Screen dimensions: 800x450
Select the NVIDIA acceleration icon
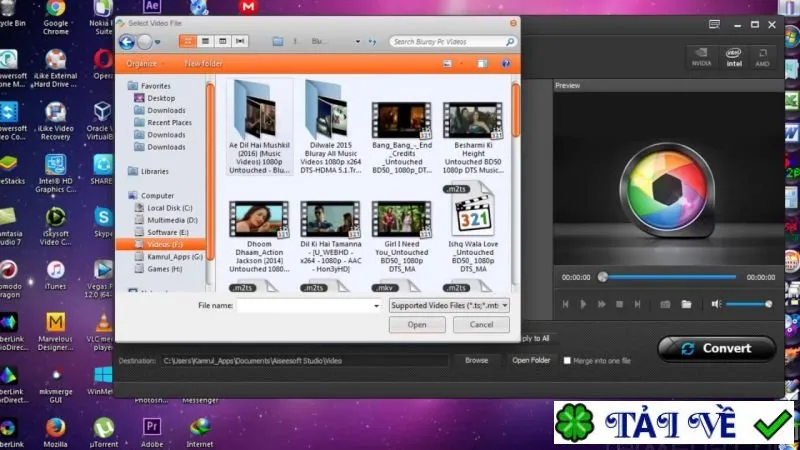702,57
